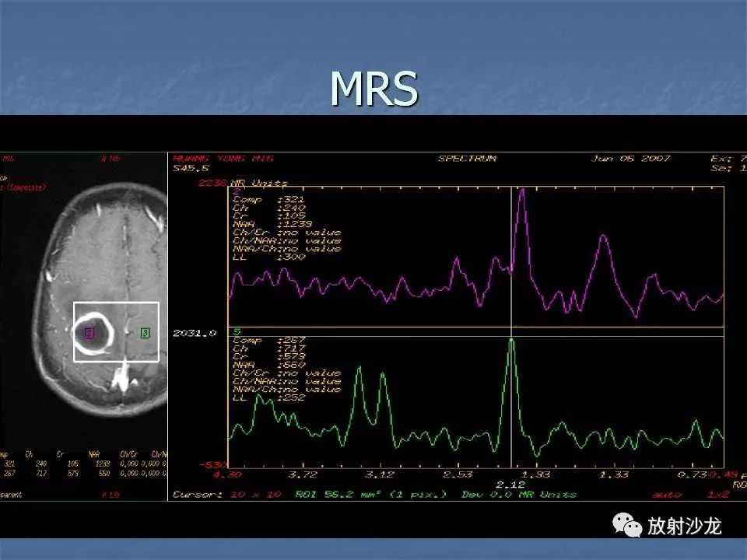Image resolution: width=747 pixels, height=560 pixels.
Task: Click the 'Dev 0.0 MR Units' status text
Action: [519, 495]
